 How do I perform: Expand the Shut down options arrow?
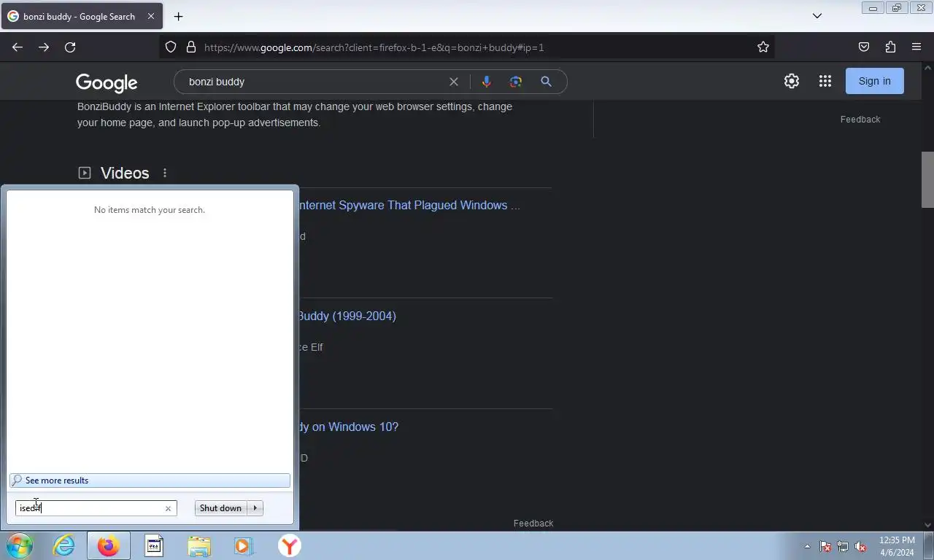255,508
